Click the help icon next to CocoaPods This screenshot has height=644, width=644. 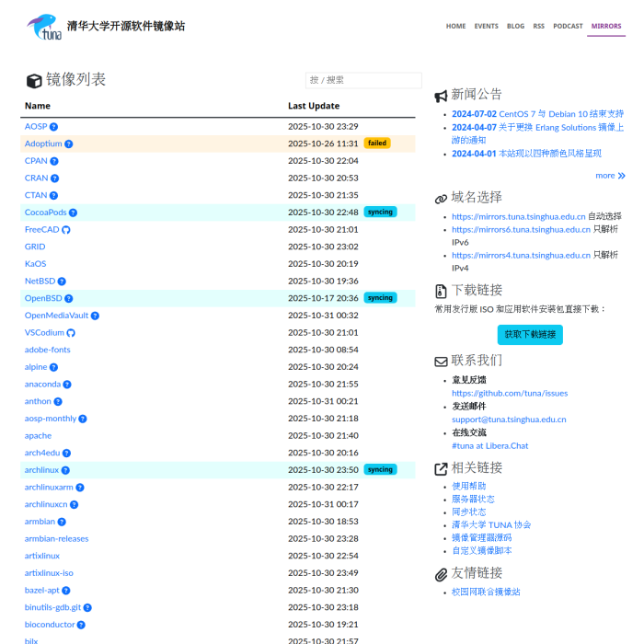pyautogui.click(x=73, y=213)
